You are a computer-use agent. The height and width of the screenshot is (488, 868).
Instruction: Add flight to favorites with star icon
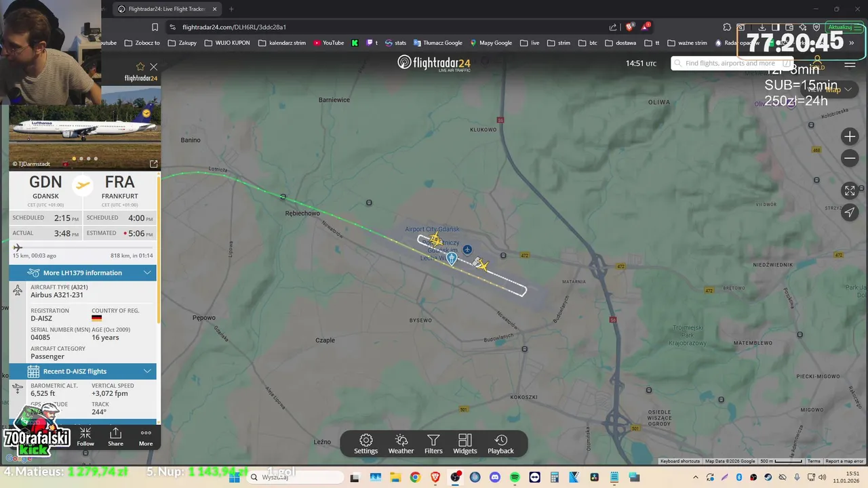(140, 66)
